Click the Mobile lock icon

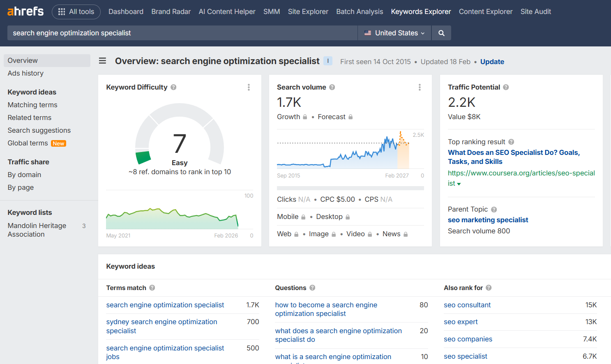(303, 217)
